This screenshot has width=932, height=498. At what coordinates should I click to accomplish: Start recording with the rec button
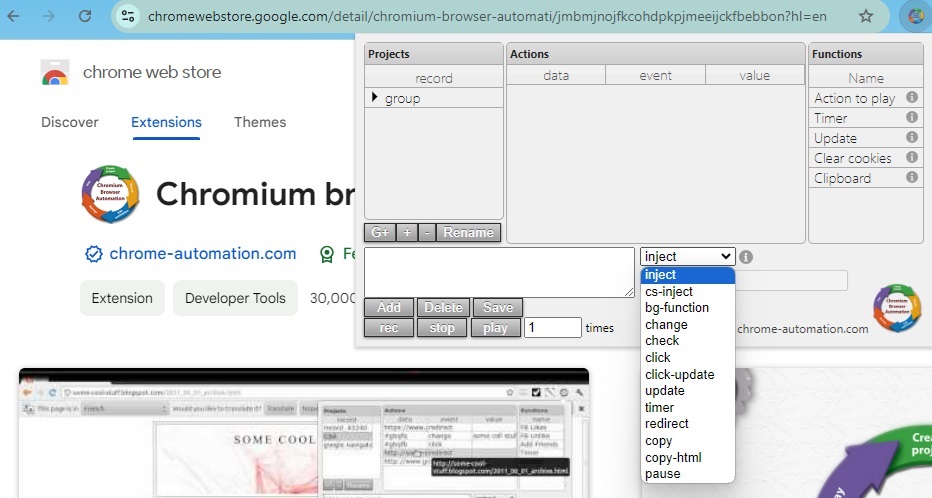pyautogui.click(x=389, y=327)
